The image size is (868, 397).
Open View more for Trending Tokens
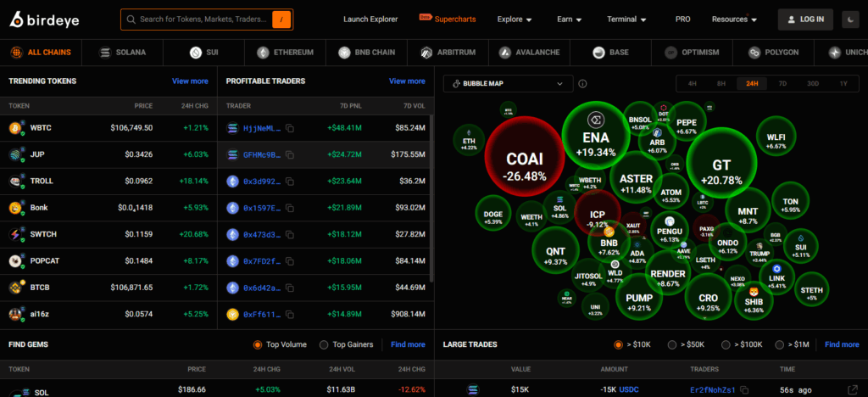(x=190, y=81)
